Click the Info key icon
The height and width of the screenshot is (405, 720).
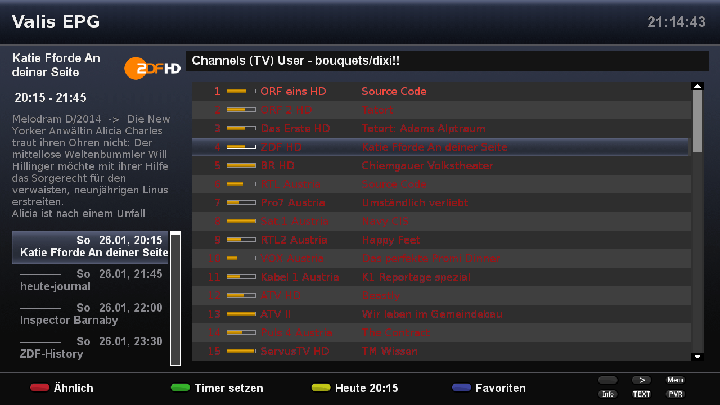pos(608,394)
